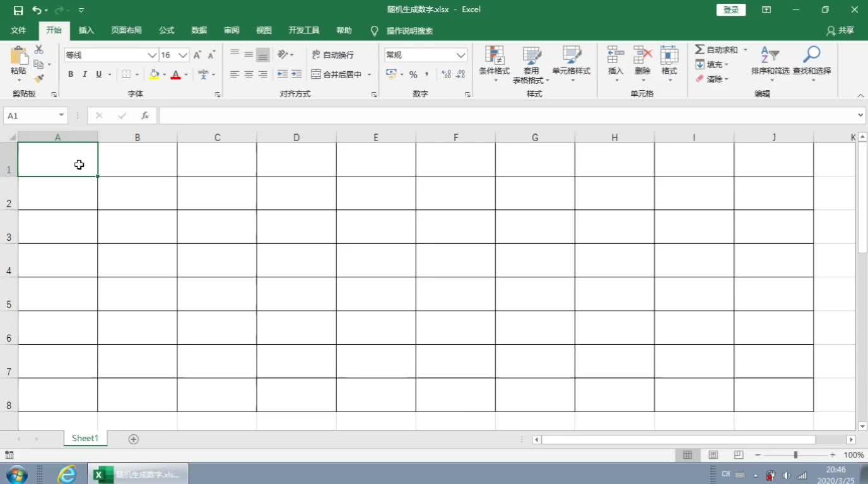This screenshot has height=484, width=868.
Task: Toggle right text alignment
Action: [262, 74]
